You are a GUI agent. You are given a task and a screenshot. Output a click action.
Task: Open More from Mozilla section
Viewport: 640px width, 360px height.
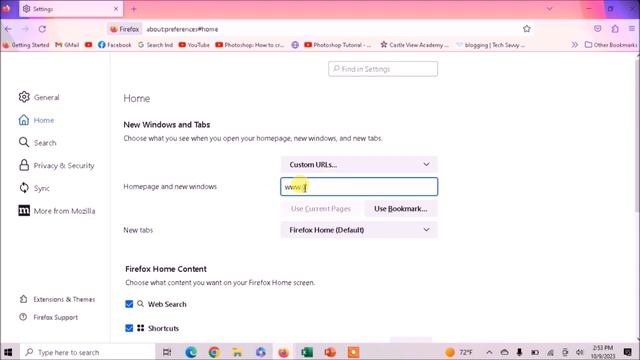click(57, 211)
